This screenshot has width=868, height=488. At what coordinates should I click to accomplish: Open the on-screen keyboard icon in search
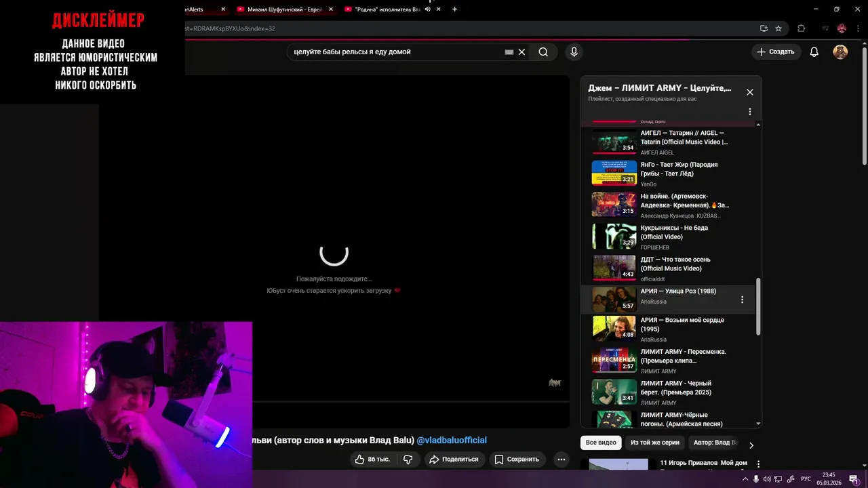point(509,52)
